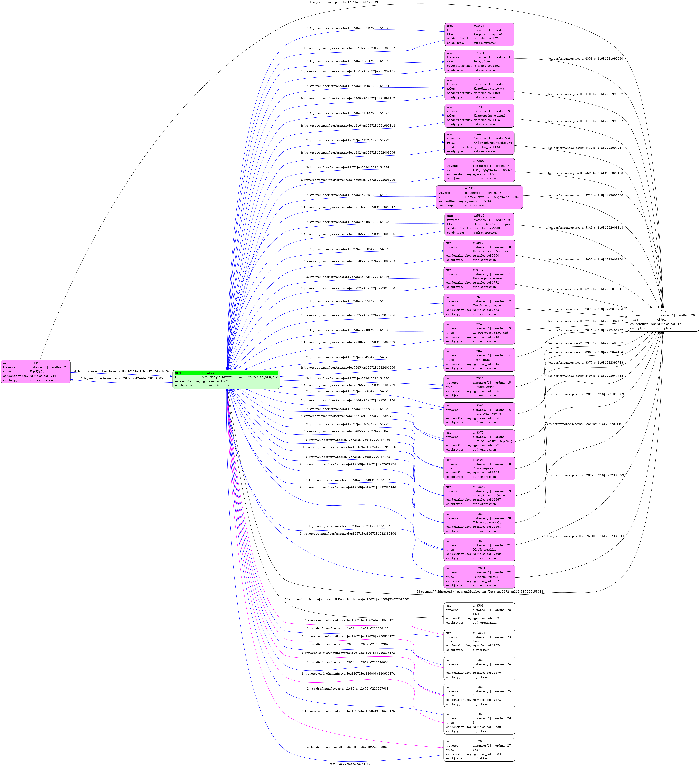Select the oi:8377 expression node

pyautogui.click(x=479, y=441)
